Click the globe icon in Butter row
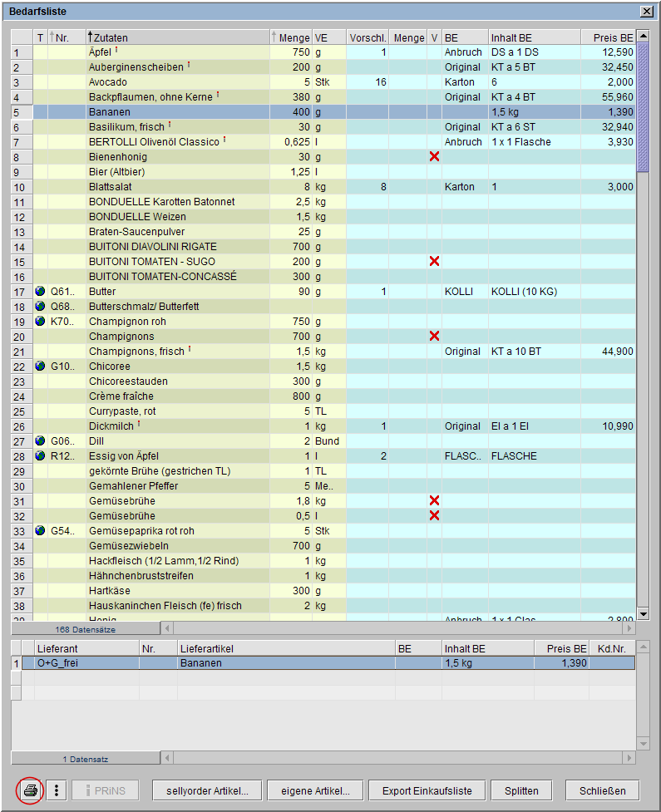 (x=40, y=292)
